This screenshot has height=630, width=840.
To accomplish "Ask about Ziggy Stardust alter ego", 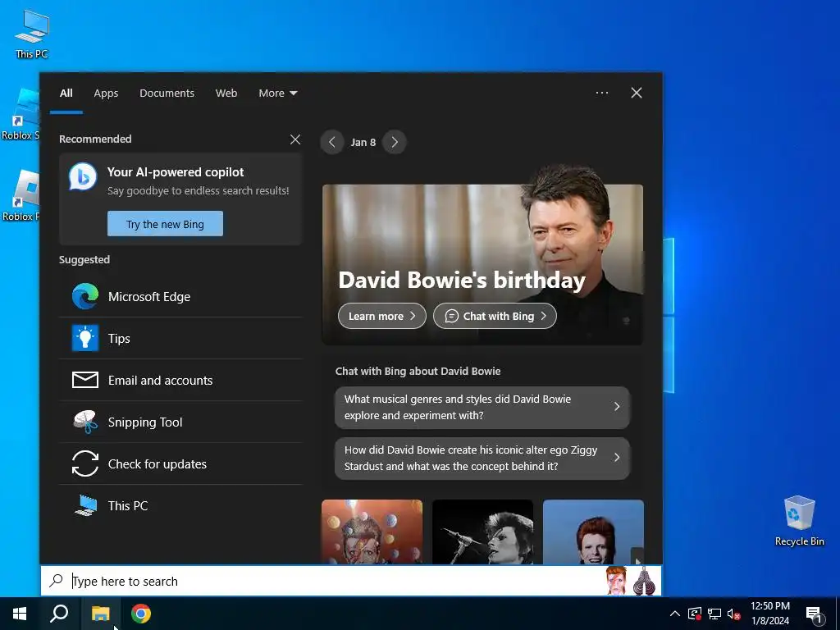I will tap(482, 458).
